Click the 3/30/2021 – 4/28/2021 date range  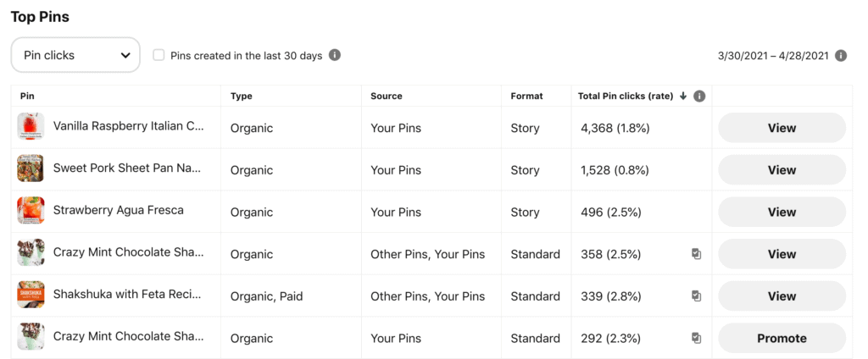[x=773, y=55]
